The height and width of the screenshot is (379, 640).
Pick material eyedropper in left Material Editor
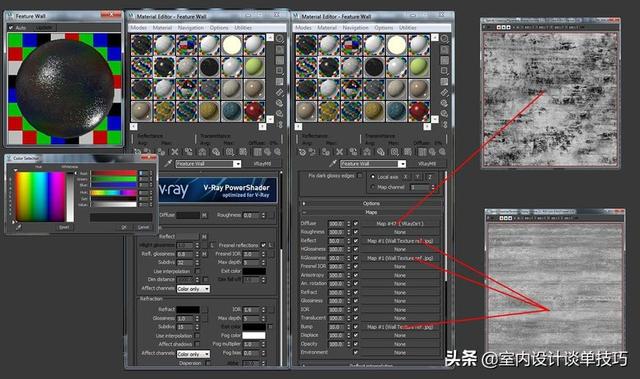click(168, 164)
